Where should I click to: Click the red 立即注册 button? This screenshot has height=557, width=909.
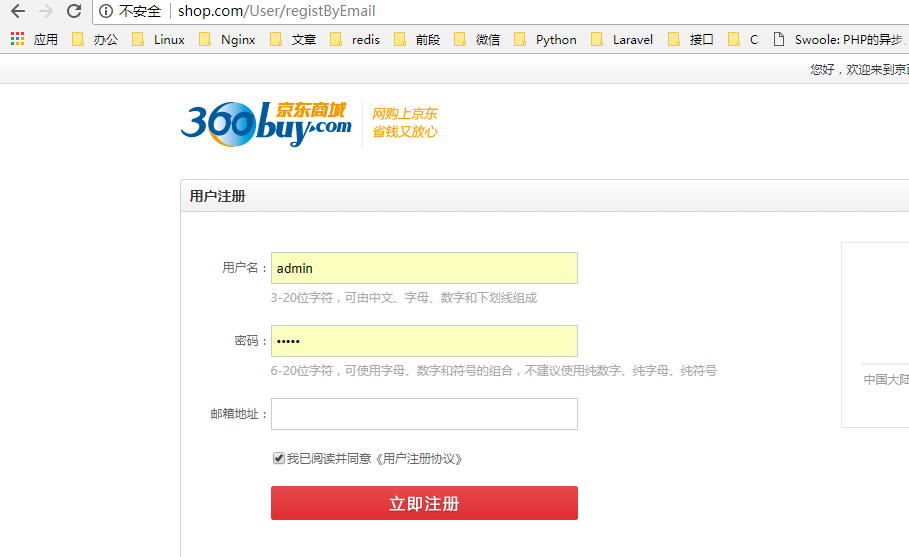424,503
